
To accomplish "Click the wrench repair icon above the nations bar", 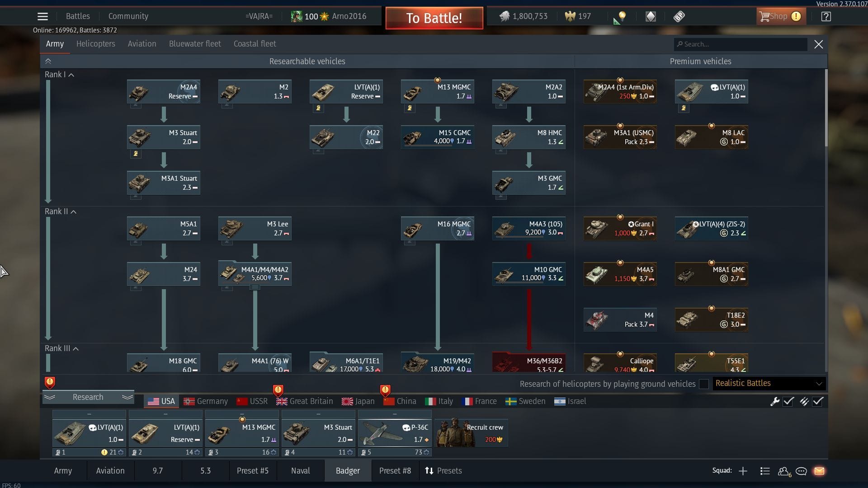I will point(775,401).
